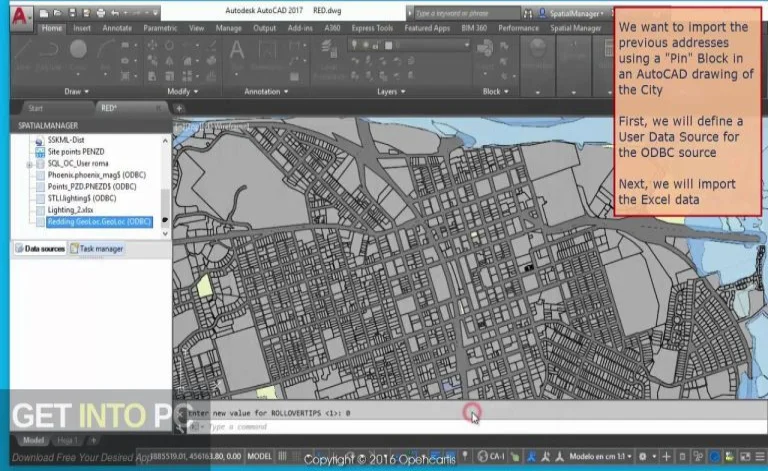Select the SSKML-Dist item
This screenshot has height=471, width=768.
pyautogui.click(x=66, y=140)
